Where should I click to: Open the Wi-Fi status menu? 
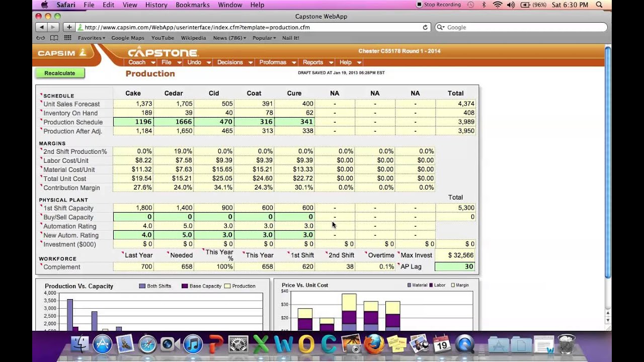pyautogui.click(x=498, y=5)
